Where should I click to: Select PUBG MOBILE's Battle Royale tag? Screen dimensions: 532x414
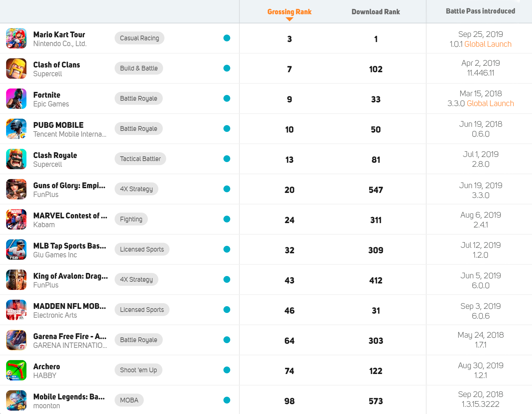coord(138,129)
